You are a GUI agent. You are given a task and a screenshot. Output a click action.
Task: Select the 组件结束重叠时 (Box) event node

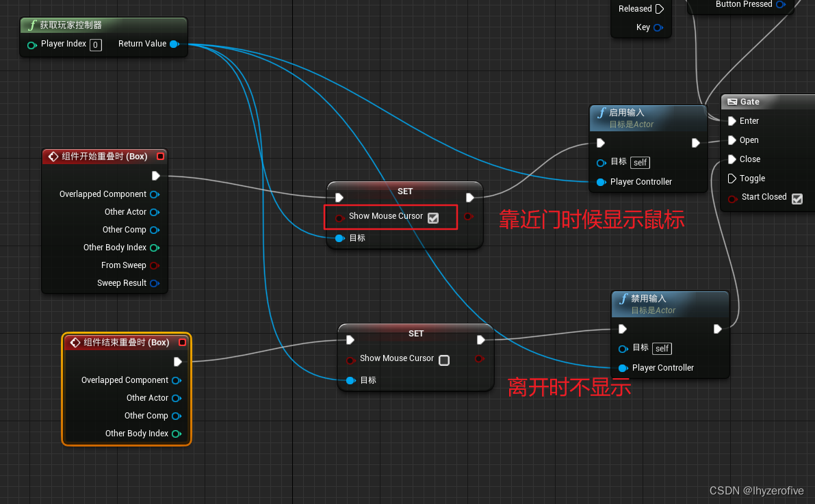[x=125, y=343]
